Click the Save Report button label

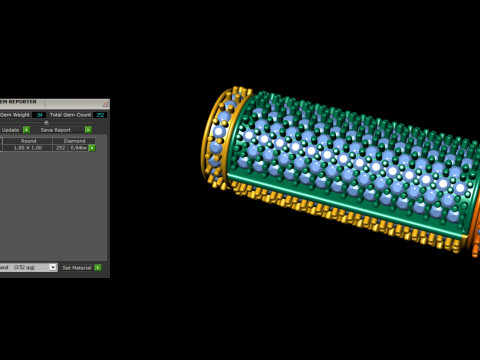[x=56, y=130]
